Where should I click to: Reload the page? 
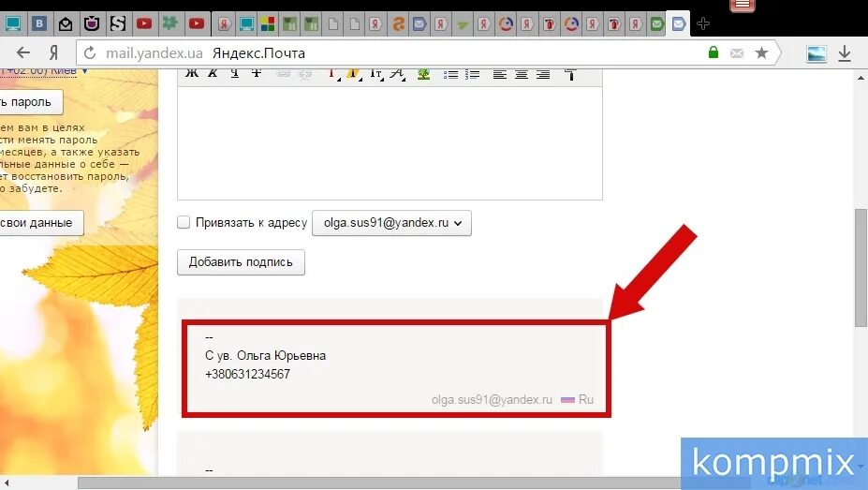[x=90, y=53]
